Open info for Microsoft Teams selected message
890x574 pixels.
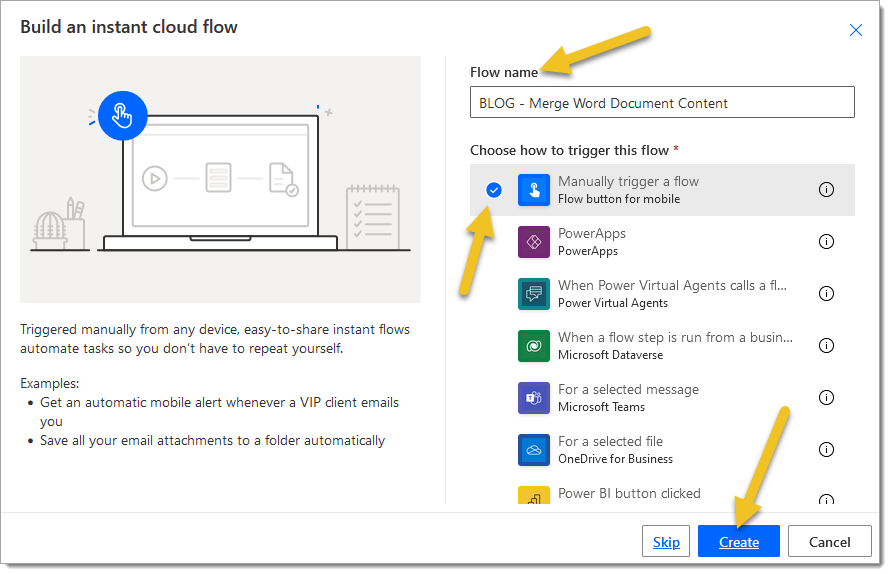(x=826, y=397)
